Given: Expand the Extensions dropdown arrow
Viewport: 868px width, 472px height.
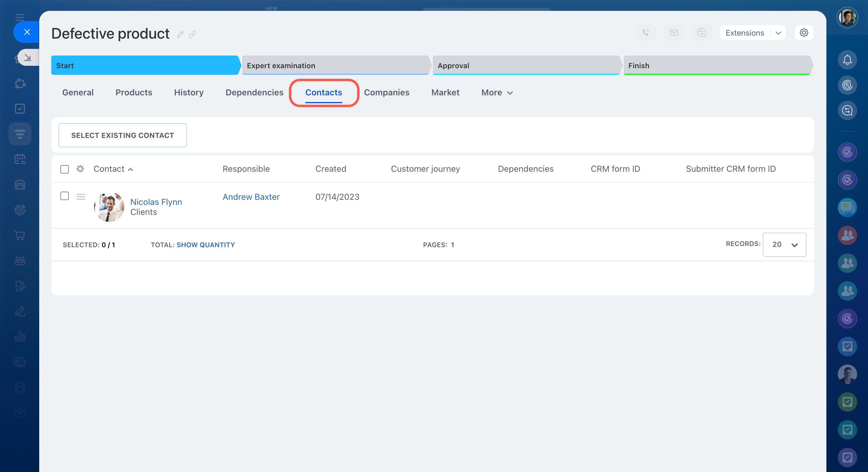Looking at the screenshot, I should [x=778, y=33].
